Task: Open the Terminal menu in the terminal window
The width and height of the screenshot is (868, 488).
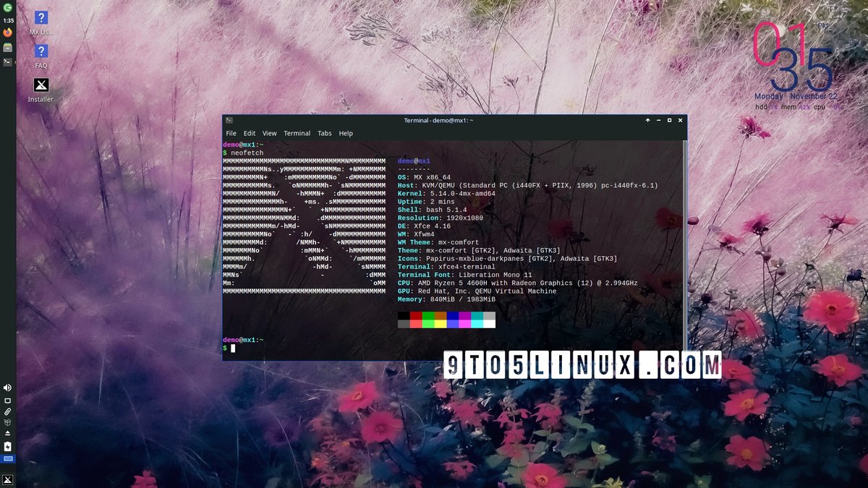Action: (297, 133)
